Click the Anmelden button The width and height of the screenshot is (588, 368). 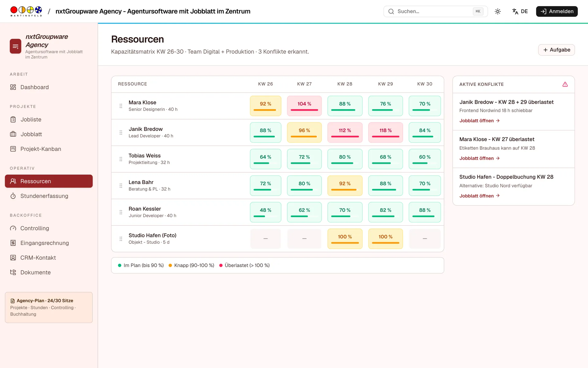557,11
